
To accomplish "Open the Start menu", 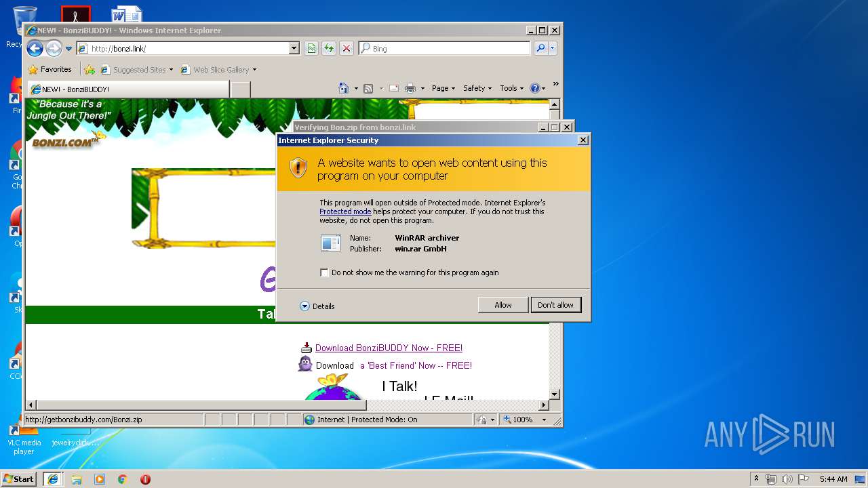I will tap(19, 479).
